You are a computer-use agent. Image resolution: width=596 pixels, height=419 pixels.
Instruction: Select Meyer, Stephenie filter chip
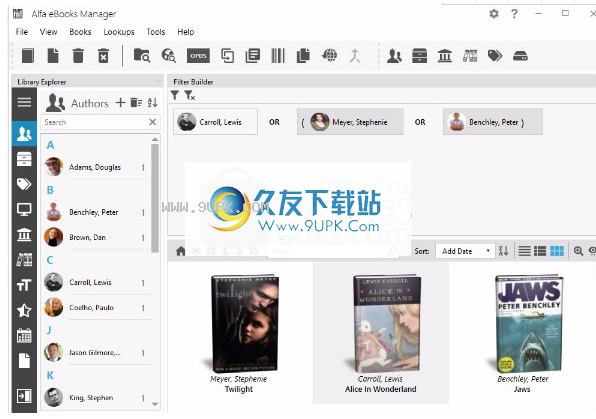(x=350, y=122)
